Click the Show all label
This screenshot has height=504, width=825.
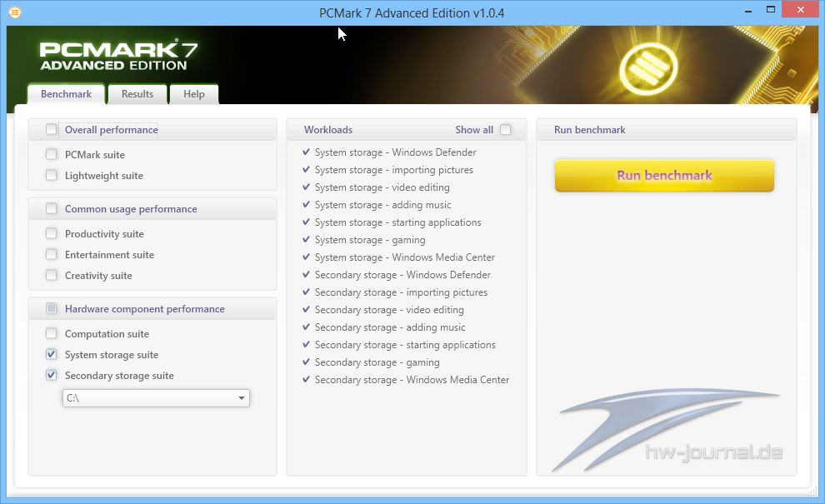coord(474,129)
